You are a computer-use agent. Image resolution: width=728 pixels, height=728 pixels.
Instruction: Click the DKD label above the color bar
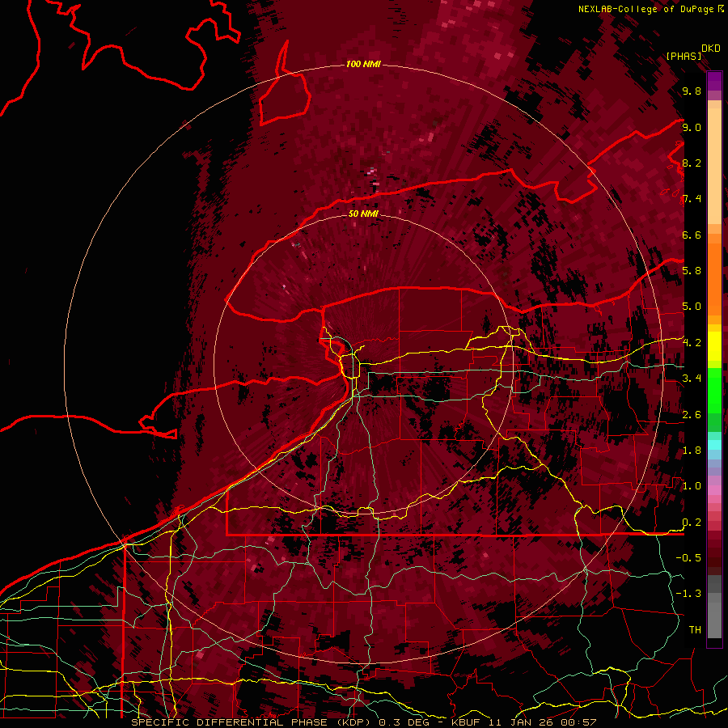tap(710, 49)
